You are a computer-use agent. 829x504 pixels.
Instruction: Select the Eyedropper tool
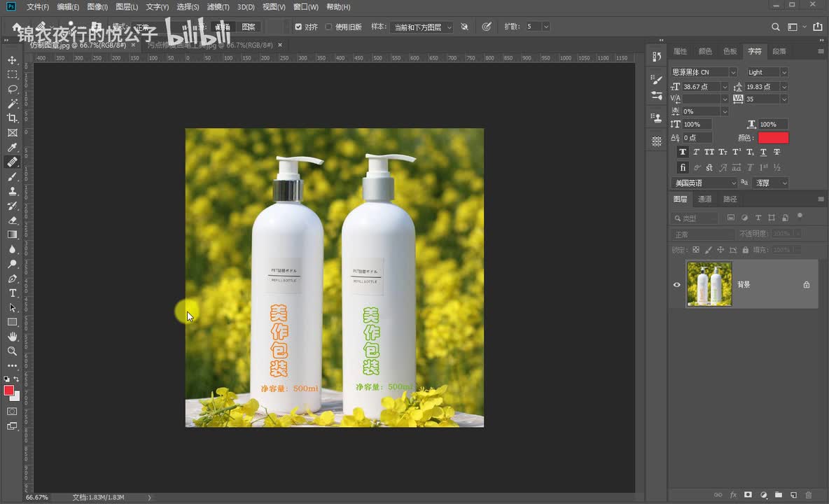click(x=12, y=148)
